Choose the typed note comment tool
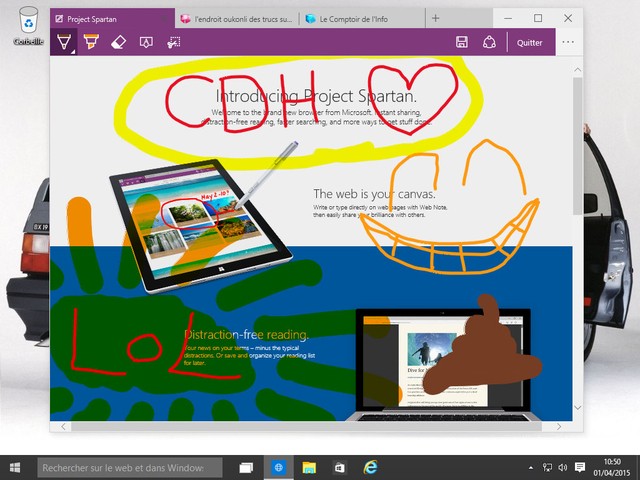Viewport: 640px width, 480px height. click(145, 42)
